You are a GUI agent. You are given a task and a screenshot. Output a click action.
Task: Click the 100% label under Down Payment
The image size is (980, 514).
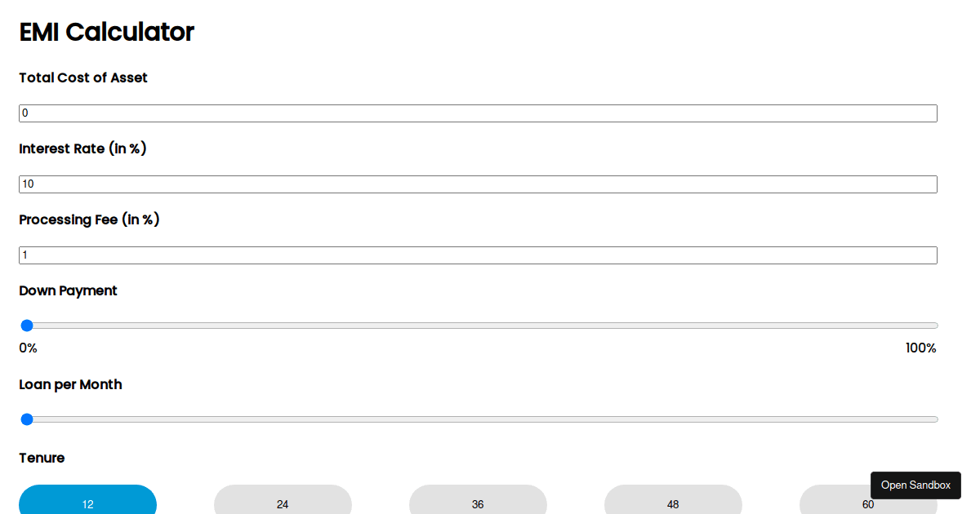click(x=920, y=348)
